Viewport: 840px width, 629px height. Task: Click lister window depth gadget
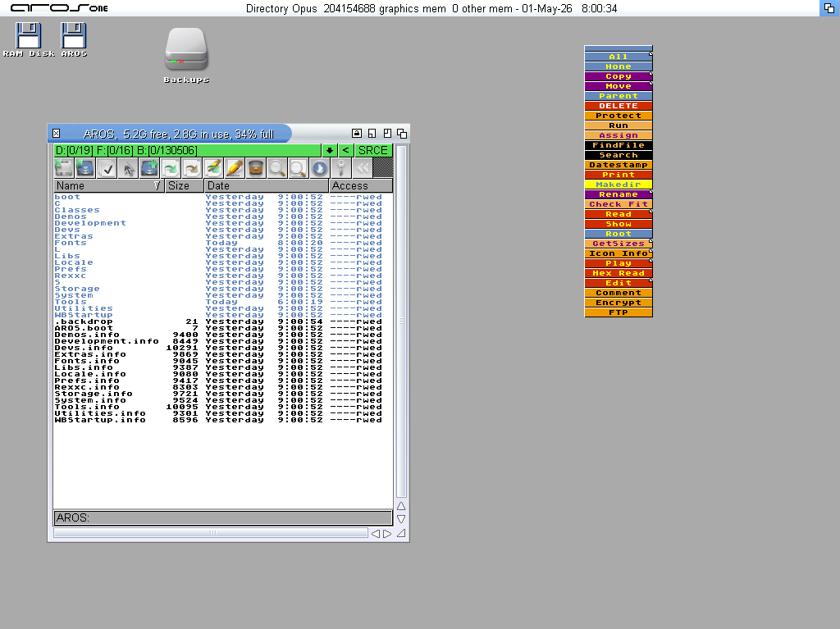(x=402, y=134)
